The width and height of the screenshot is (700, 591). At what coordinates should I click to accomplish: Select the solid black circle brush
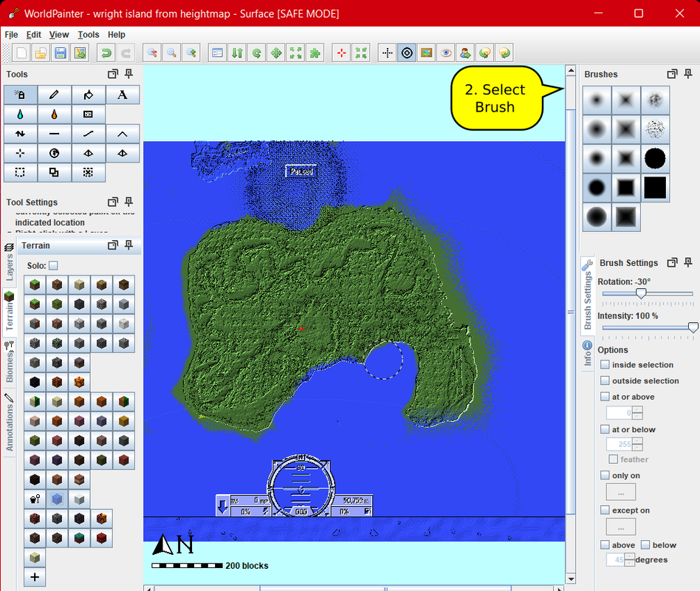click(x=655, y=159)
